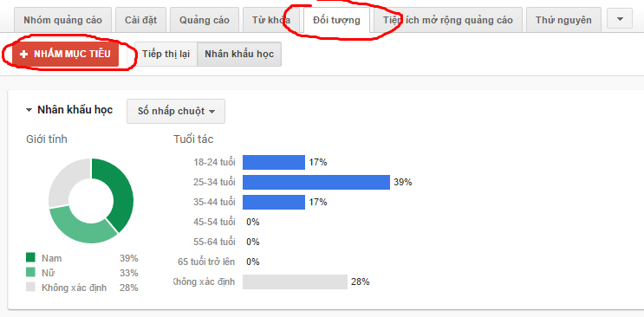644x317 pixels.
Task: Click the gray Không xác định legend swatch
Action: [x=31, y=287]
